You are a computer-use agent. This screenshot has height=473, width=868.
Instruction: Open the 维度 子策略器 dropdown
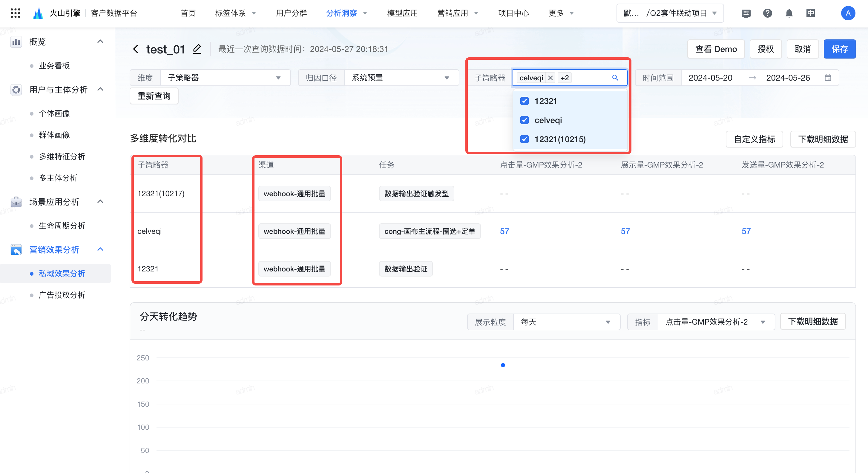click(225, 78)
